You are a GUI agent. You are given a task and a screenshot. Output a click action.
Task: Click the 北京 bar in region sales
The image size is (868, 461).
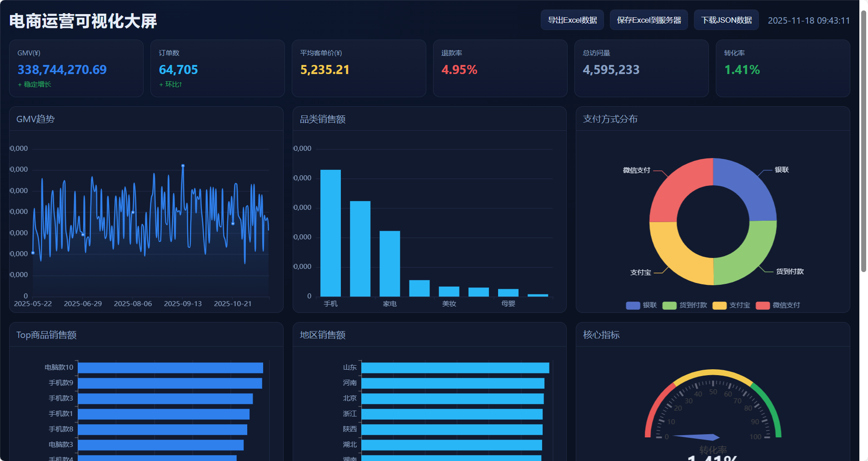(x=452, y=399)
